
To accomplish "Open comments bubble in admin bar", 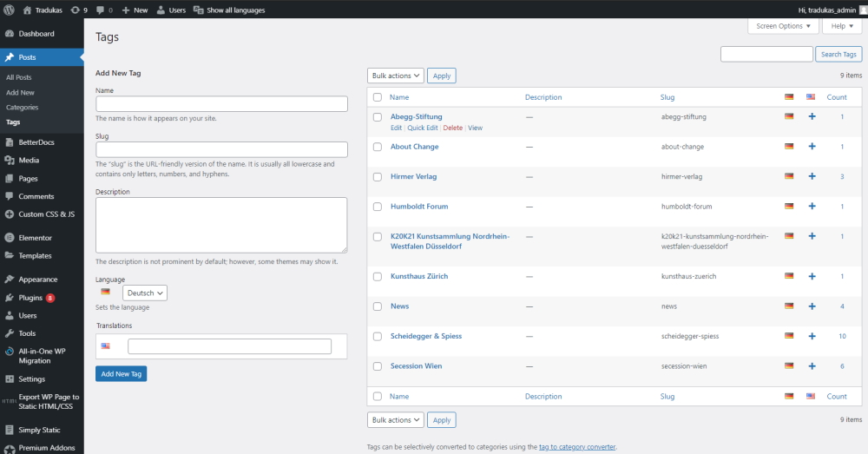I will pos(104,10).
